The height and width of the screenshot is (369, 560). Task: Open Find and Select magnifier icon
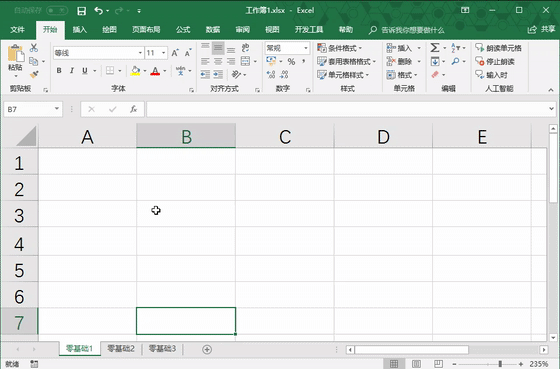click(x=456, y=61)
